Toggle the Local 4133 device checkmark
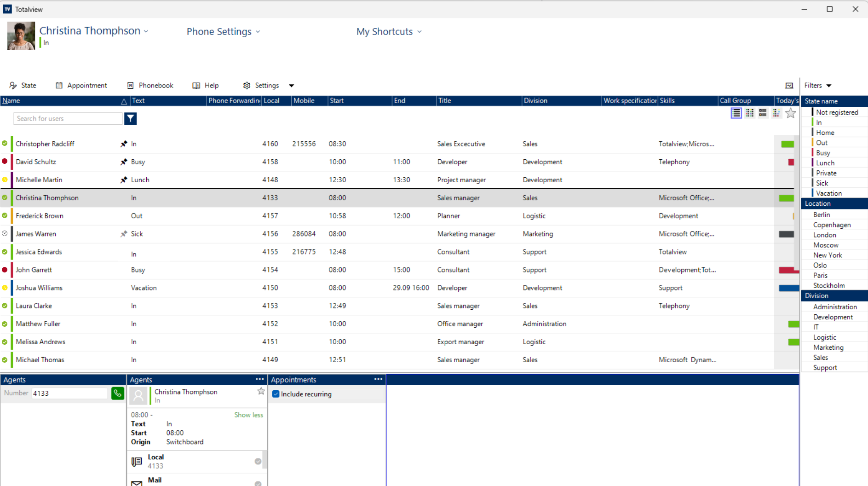868x486 pixels. [258, 461]
